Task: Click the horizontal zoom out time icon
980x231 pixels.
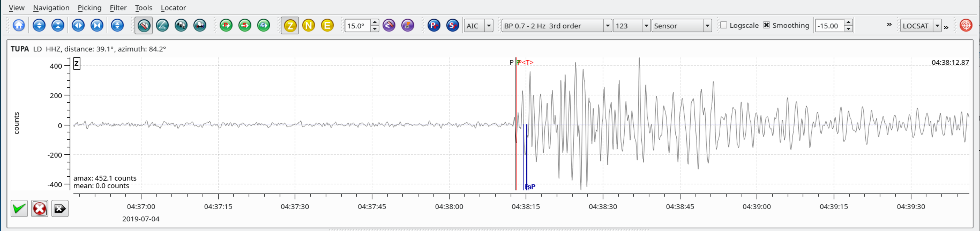Action: [x=97, y=25]
